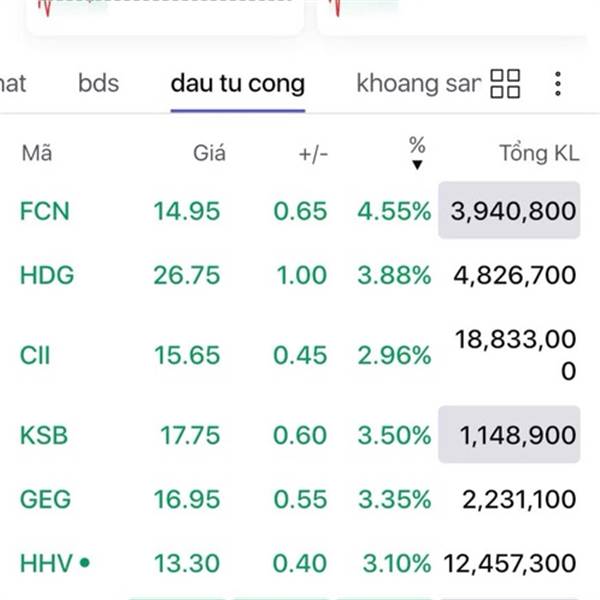Image resolution: width=600 pixels, height=600 pixels.
Task: Open the HHV stock symbol
Action: (46, 563)
